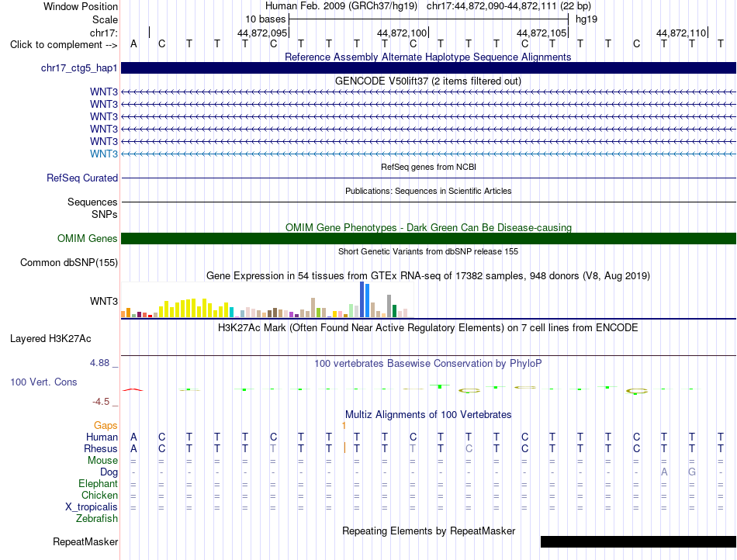
Task: Open Short Genetic Variants from dbSNP title
Action: [428, 251]
